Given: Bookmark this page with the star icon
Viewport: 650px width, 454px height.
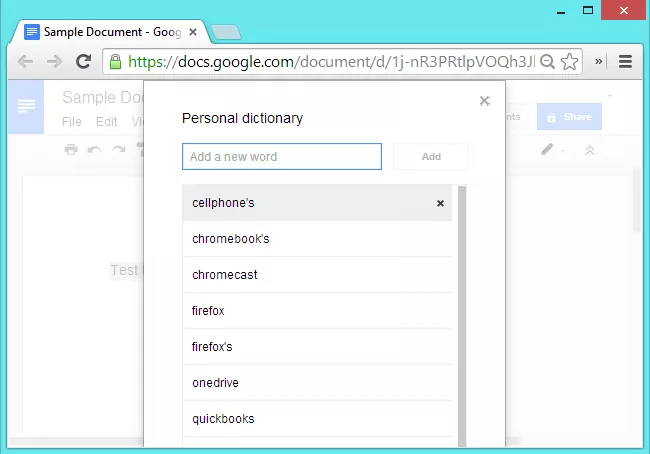Looking at the screenshot, I should point(569,61).
